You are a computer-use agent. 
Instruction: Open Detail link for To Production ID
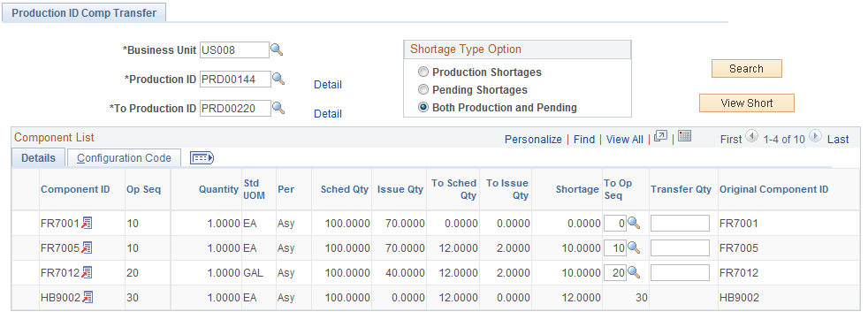click(x=328, y=113)
